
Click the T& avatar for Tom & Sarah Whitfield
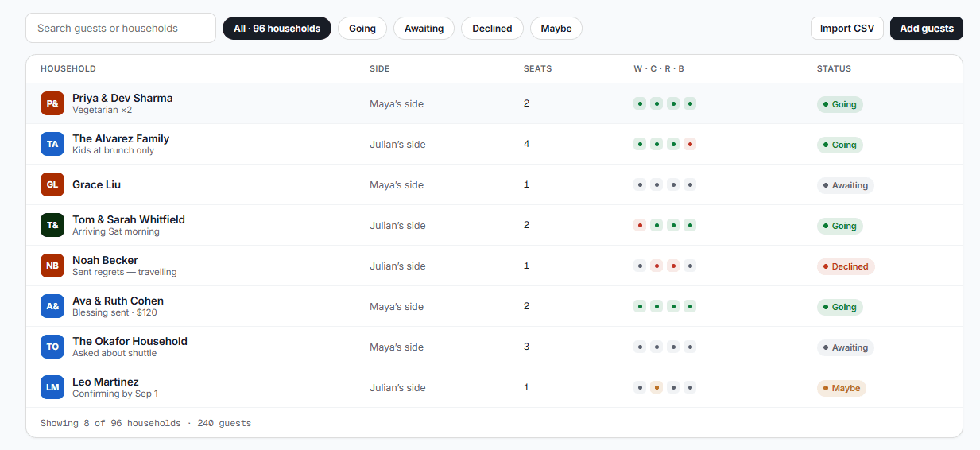pos(52,225)
